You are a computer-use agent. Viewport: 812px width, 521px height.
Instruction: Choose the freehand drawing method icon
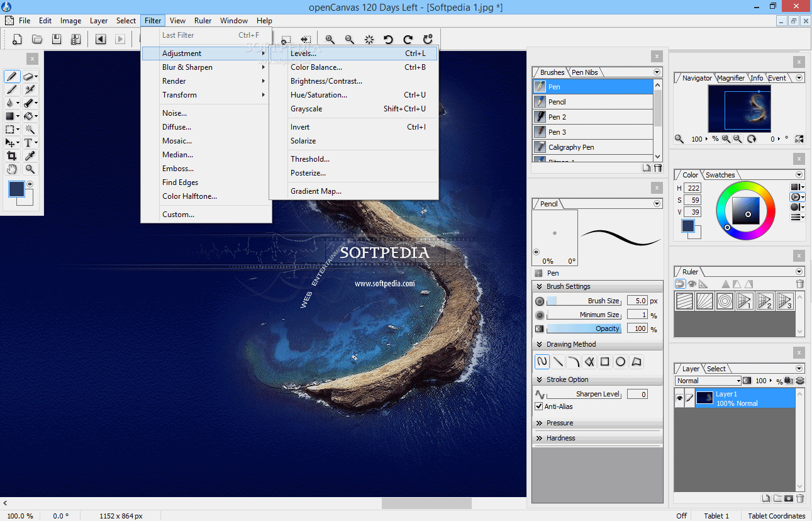pos(542,362)
